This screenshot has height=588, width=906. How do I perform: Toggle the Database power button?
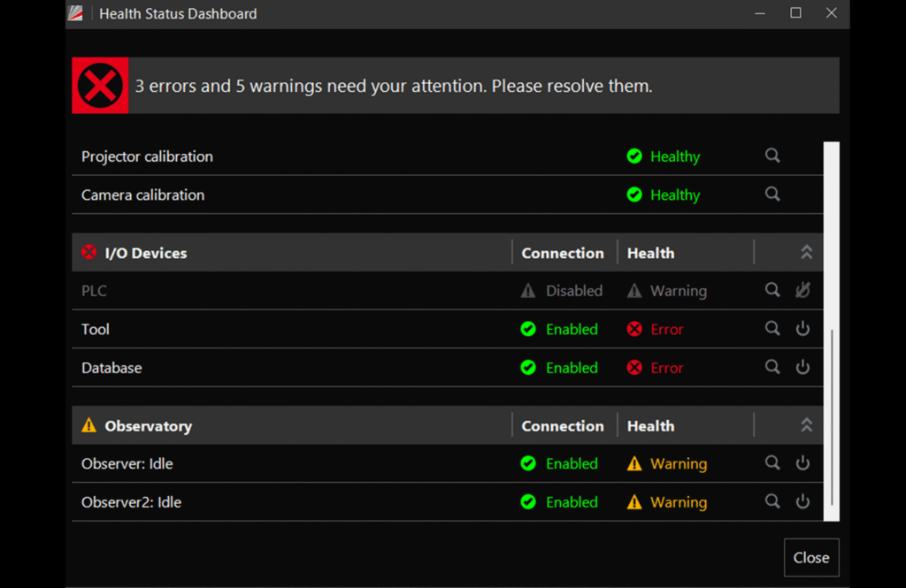[x=802, y=367]
